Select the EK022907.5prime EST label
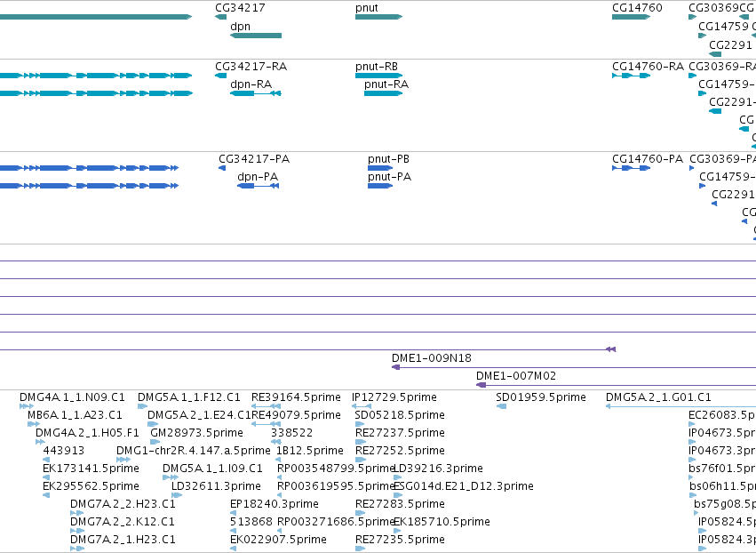 pyautogui.click(x=278, y=540)
